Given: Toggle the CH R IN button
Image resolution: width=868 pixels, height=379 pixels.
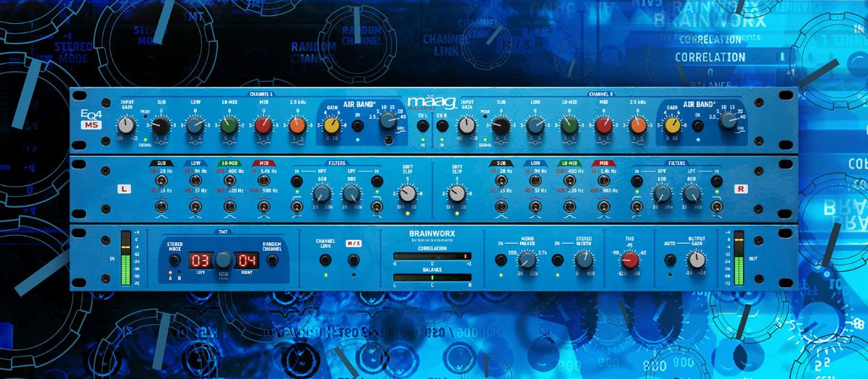Looking at the screenshot, I should click(443, 126).
